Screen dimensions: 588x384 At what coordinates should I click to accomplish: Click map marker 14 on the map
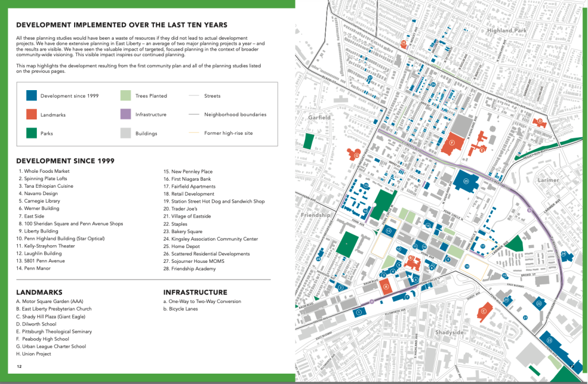(x=365, y=211)
